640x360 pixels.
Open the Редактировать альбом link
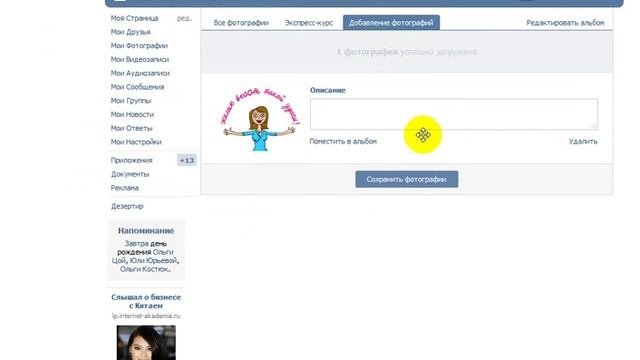pos(565,23)
